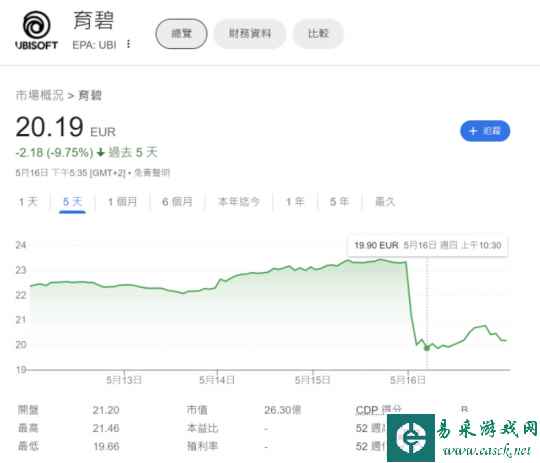This screenshot has height=463, width=540.
Task: Select the 5 年 chart range
Action: (339, 202)
